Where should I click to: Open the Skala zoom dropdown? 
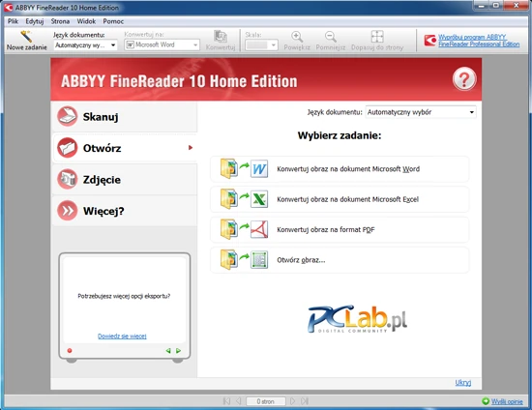point(261,45)
